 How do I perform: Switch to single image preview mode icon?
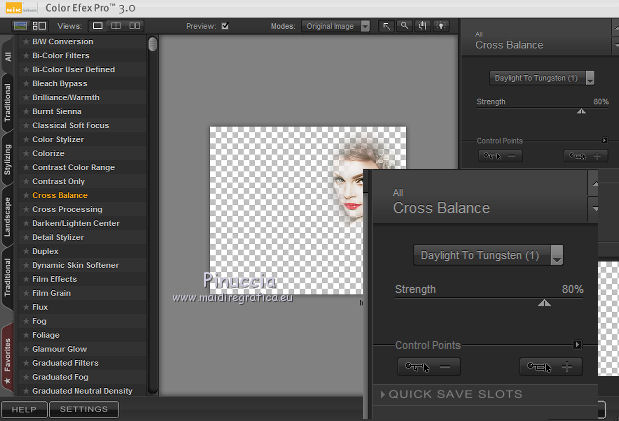20,26
